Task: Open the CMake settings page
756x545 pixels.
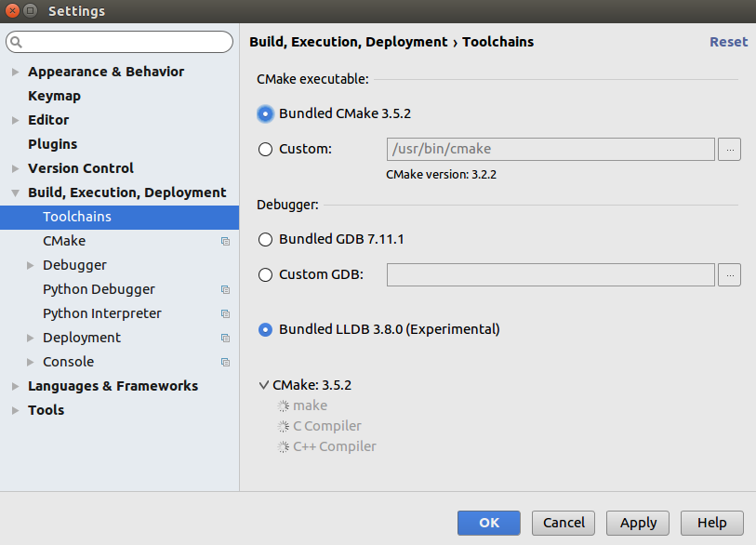Action: tap(64, 241)
